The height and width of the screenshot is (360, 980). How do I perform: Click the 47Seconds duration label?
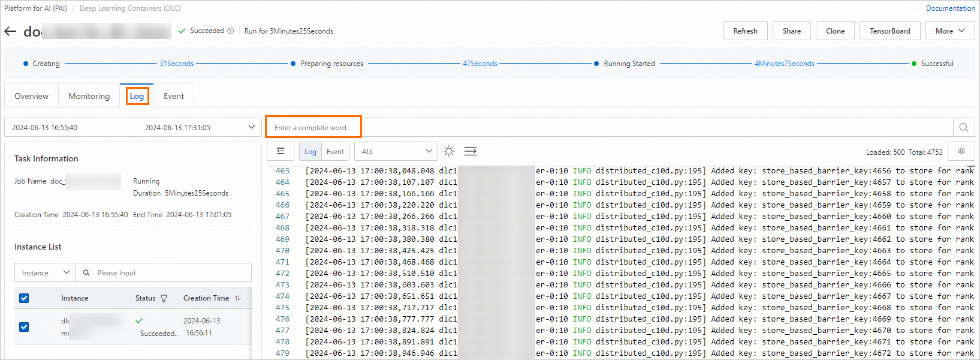[480, 64]
